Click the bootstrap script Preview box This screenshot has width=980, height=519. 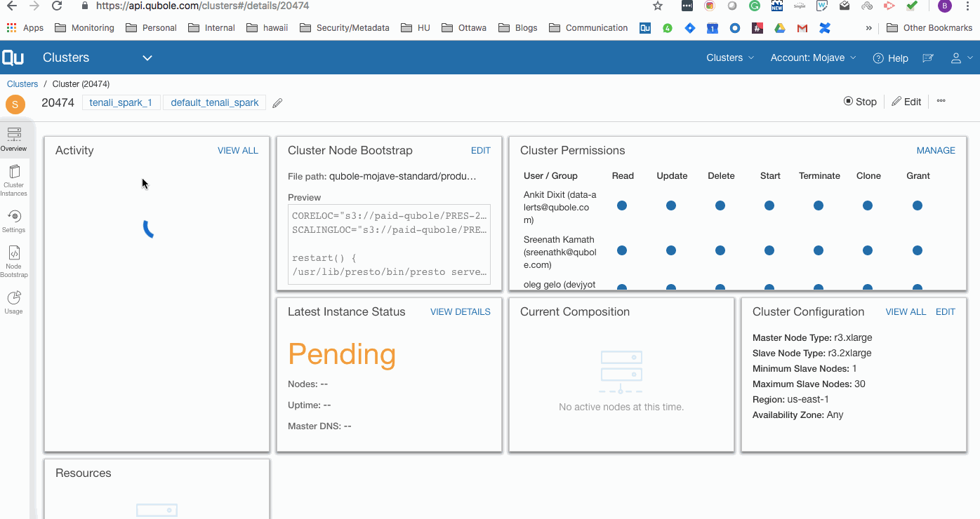pyautogui.click(x=389, y=245)
